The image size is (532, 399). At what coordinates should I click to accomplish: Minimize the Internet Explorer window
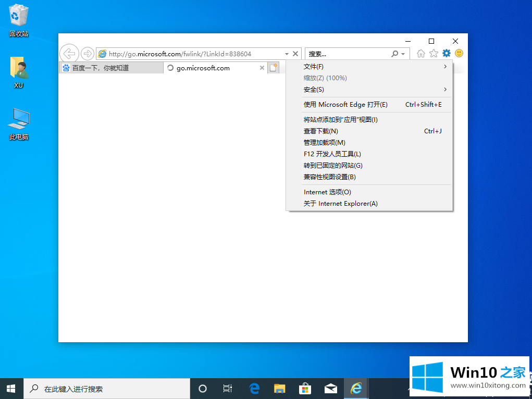point(408,41)
